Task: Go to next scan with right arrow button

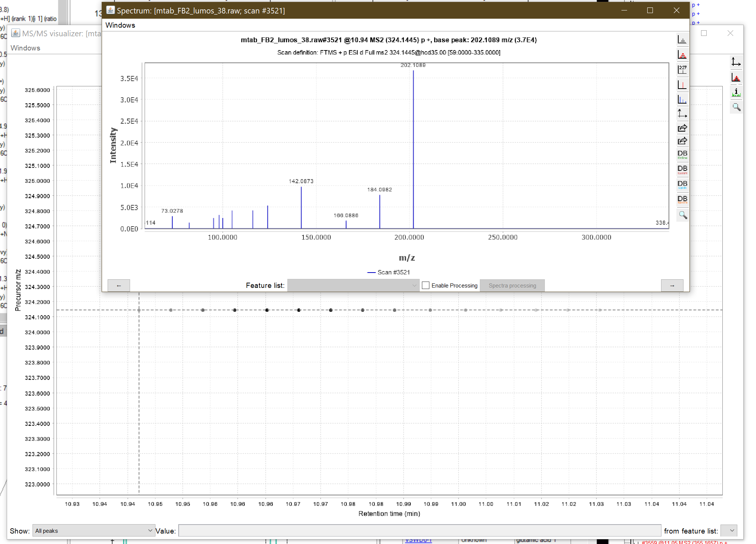Action: [672, 285]
